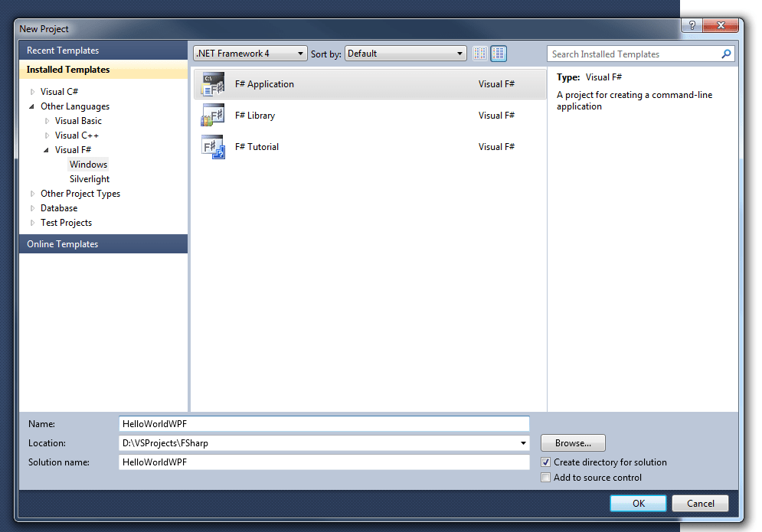The width and height of the screenshot is (762, 532).
Task: Expand the Visual C++ tree node
Action: point(47,135)
